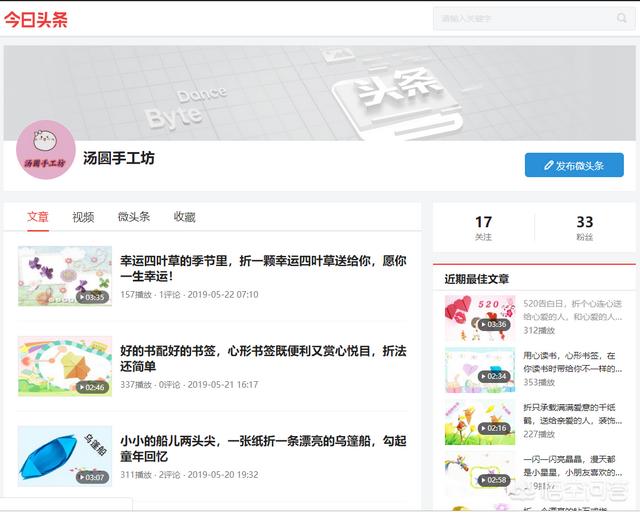
Task: Open the 02:34 sidebar video thumbnail
Action: [480, 370]
